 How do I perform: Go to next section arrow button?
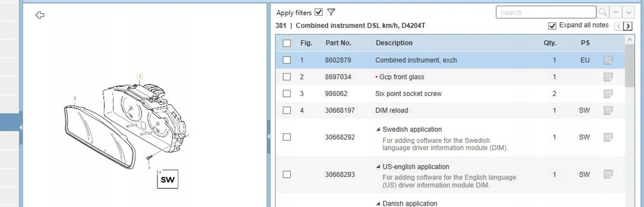(628, 26)
